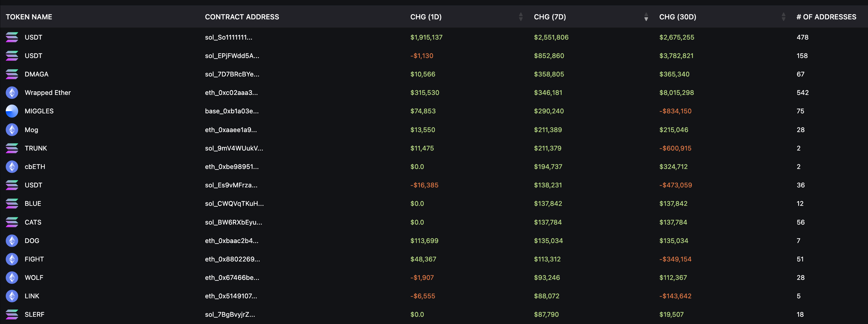Click the $2,551,806 7D change value
The image size is (868, 324).
(551, 37)
